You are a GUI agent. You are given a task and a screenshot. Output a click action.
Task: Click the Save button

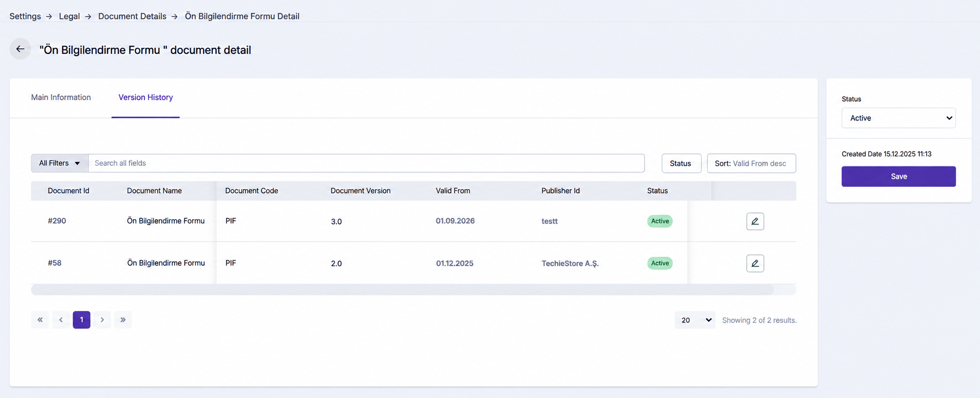(x=898, y=176)
